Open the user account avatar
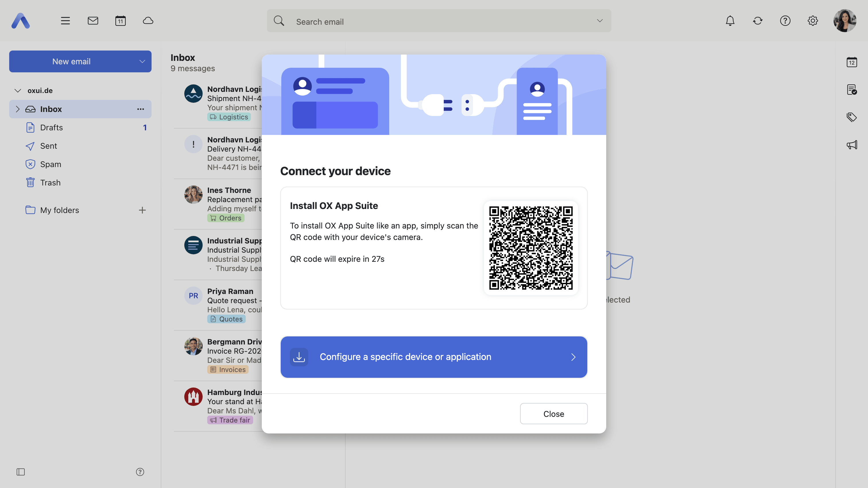 (x=845, y=21)
